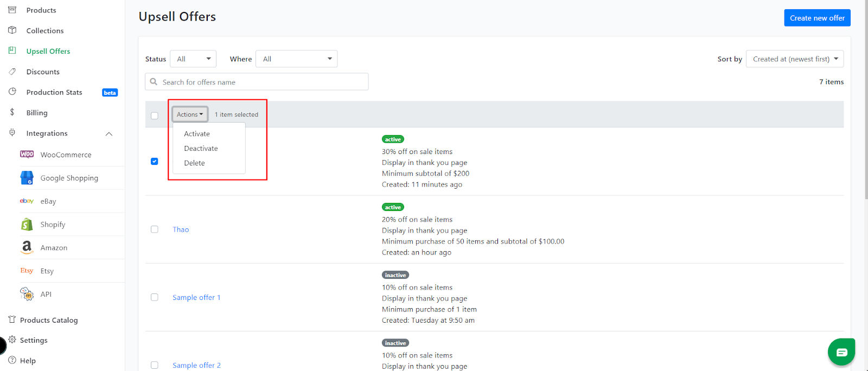Open the green chat widget
The height and width of the screenshot is (371, 868).
[x=841, y=352]
